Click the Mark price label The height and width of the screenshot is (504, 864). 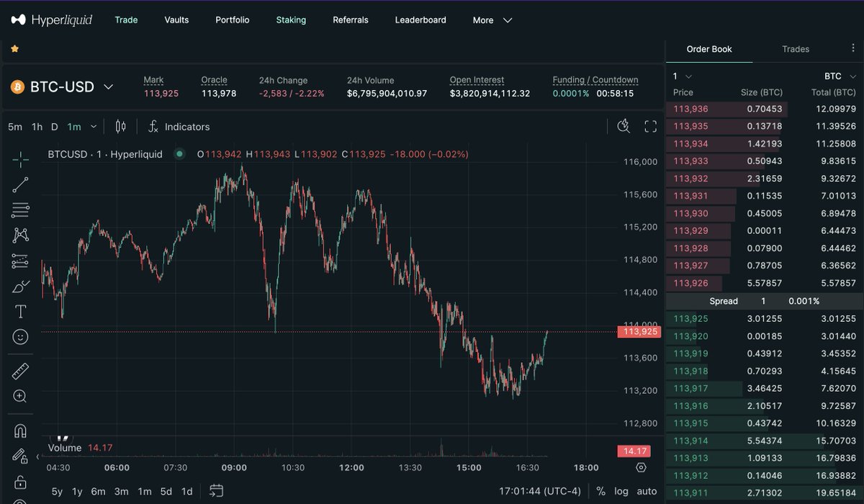(153, 80)
